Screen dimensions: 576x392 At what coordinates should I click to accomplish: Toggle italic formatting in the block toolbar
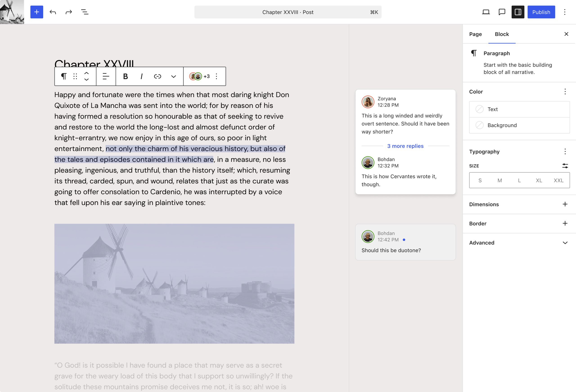click(141, 76)
